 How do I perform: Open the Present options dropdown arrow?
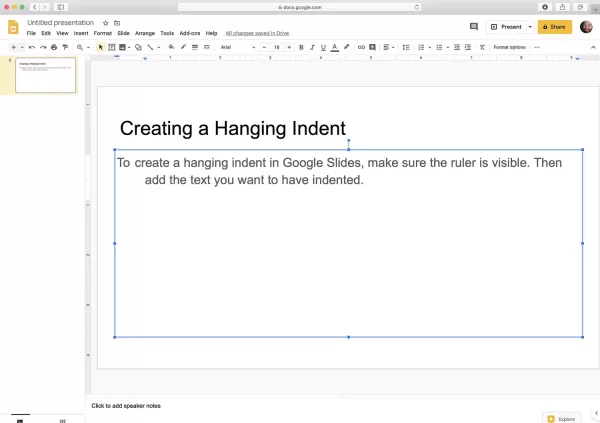coord(530,27)
